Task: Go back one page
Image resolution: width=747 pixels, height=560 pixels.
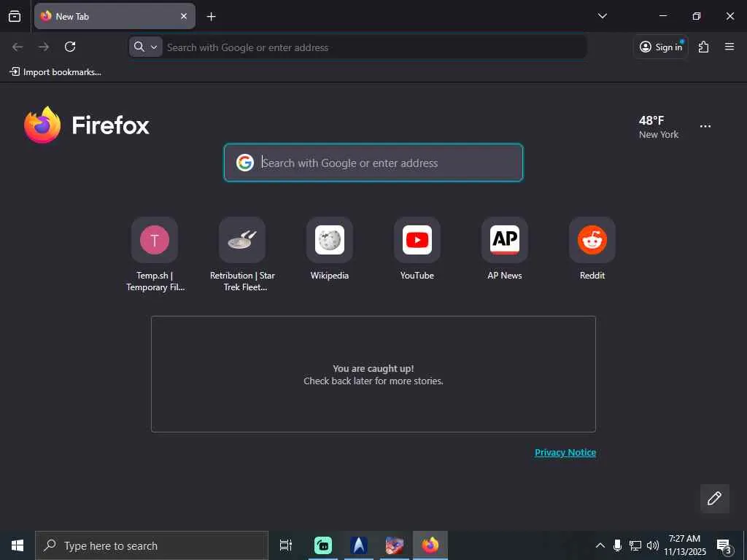Action: 18,47
